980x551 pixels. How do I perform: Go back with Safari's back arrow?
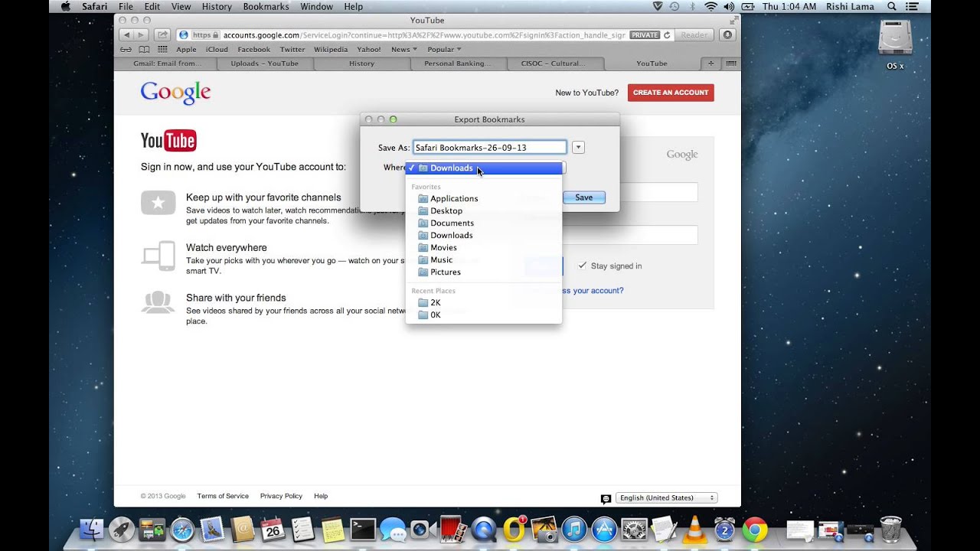tap(126, 35)
